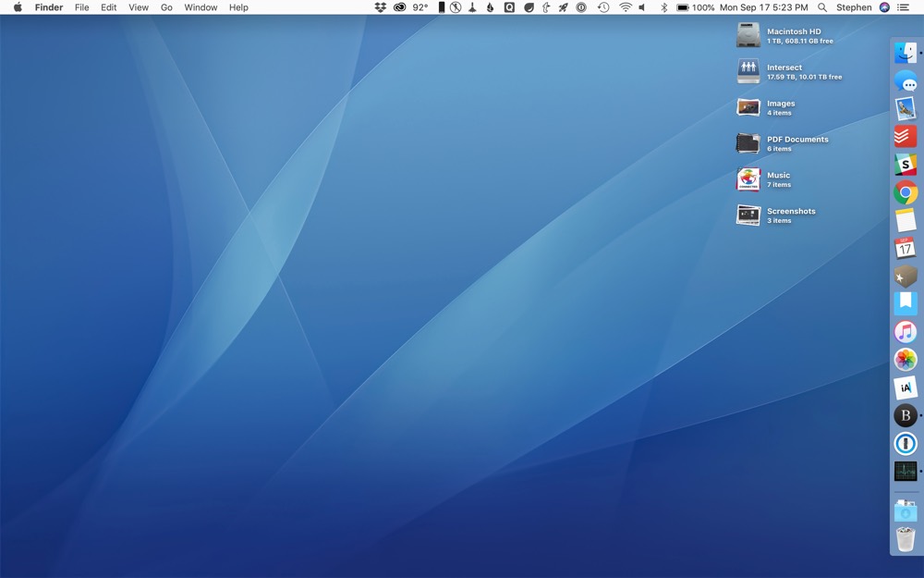924x578 pixels.
Task: Open the File menu
Action: (x=82, y=7)
